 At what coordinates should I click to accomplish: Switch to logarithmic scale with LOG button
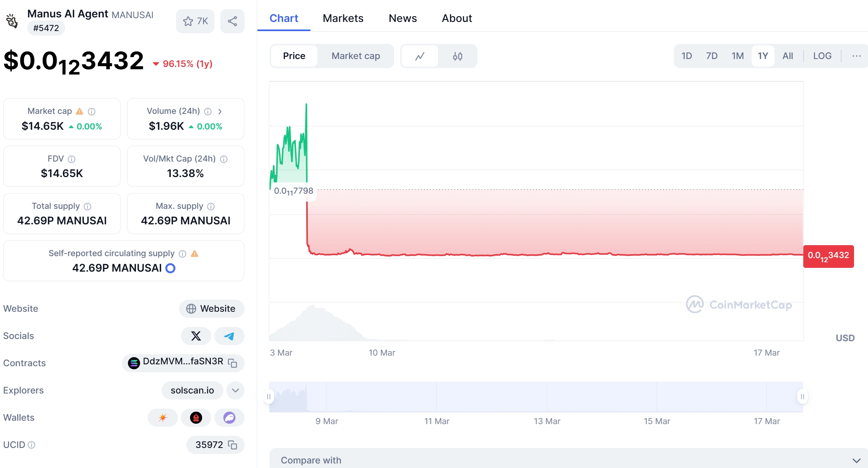pos(823,56)
